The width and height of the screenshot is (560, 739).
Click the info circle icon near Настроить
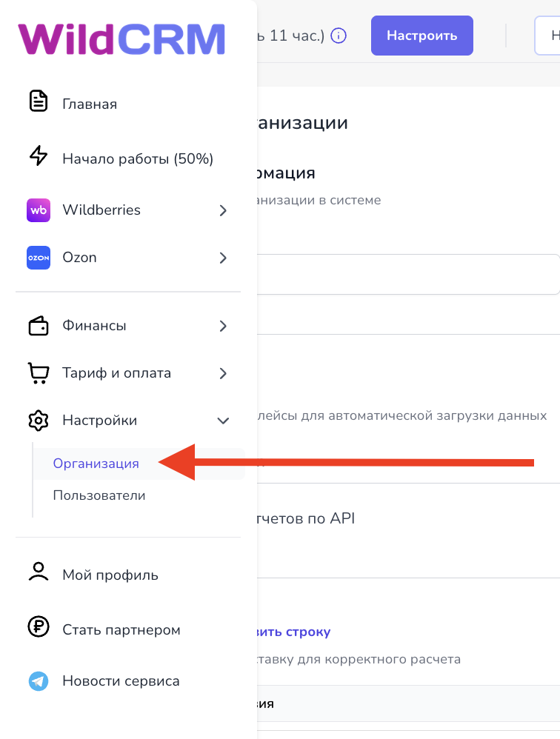tap(339, 36)
